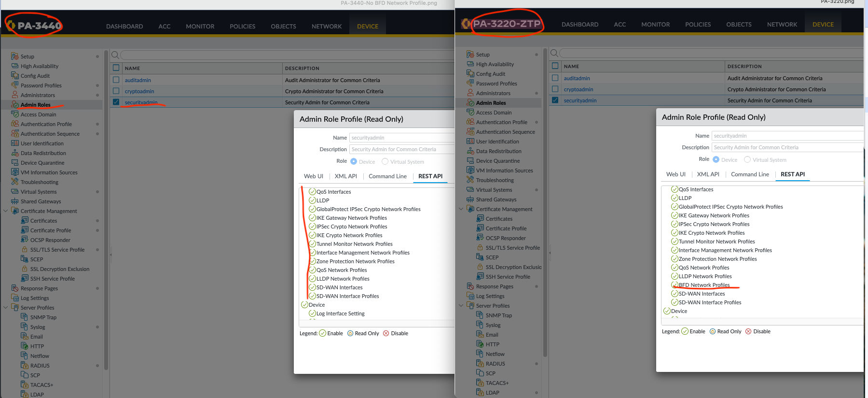This screenshot has height=398, width=868.
Task: Click Config Audit icon in PA-3440 sidebar
Action: (15, 76)
